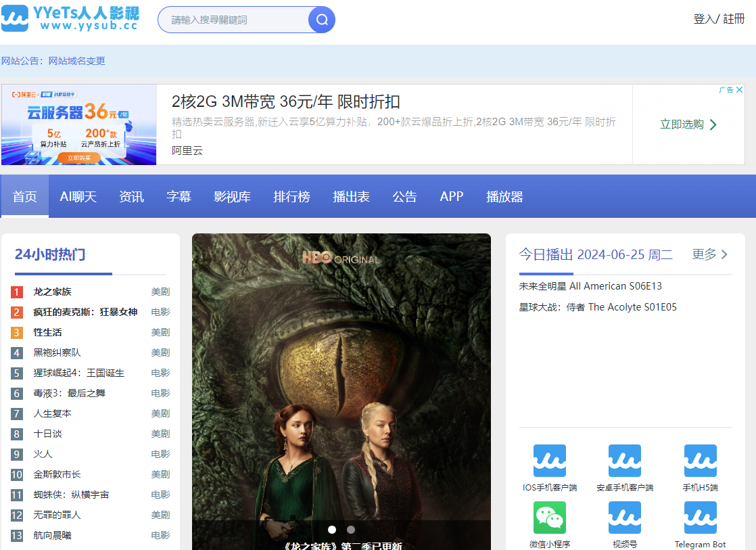Viewport: 756px width, 550px height.
Task: Click rank badge number 1
Action: [16, 292]
